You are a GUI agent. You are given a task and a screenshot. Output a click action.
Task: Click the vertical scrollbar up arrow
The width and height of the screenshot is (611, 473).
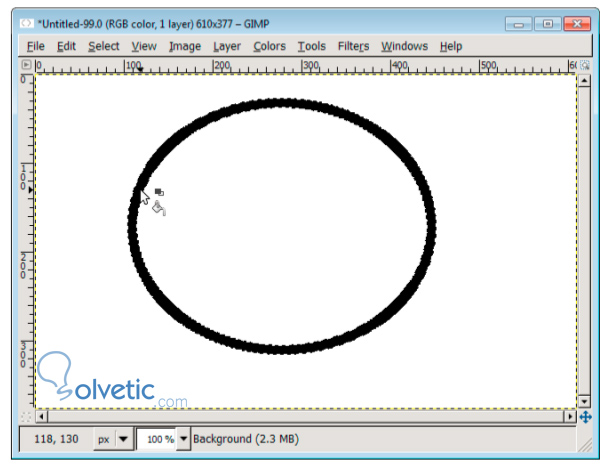coord(584,81)
